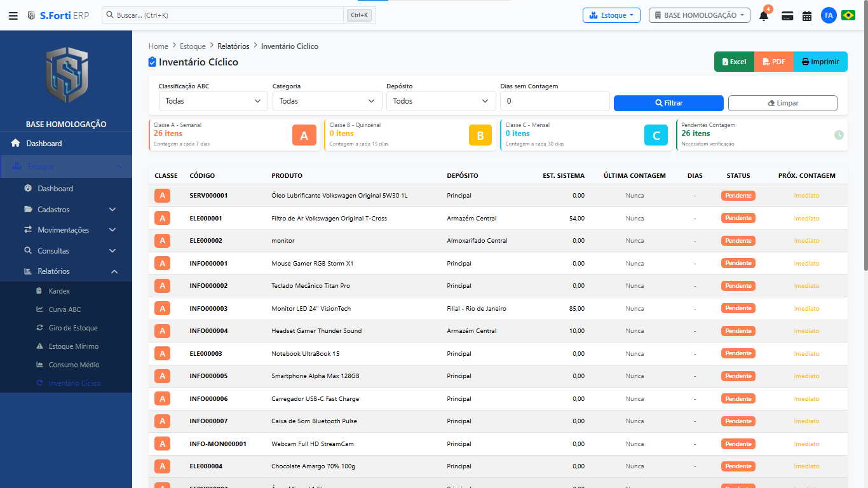Click the card icon beside the bell
Screen dimensions: 868x488
(x=787, y=15)
